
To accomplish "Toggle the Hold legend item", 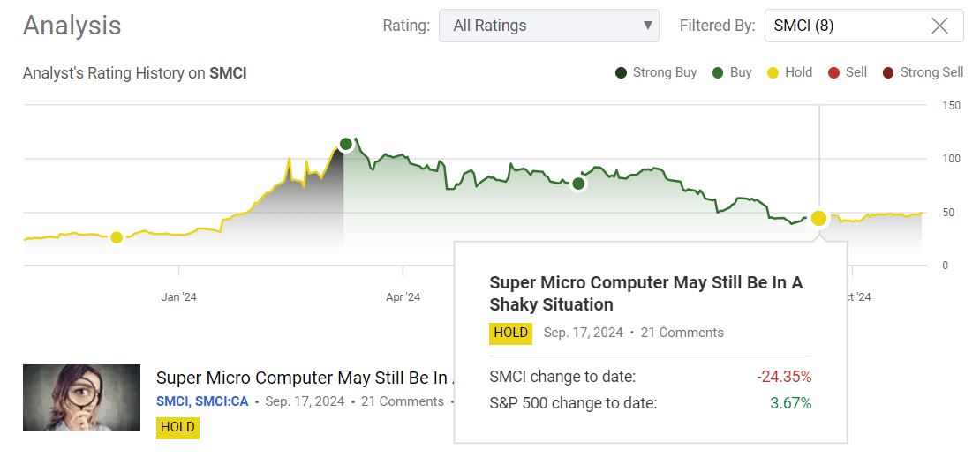I will pyautogui.click(x=789, y=72).
